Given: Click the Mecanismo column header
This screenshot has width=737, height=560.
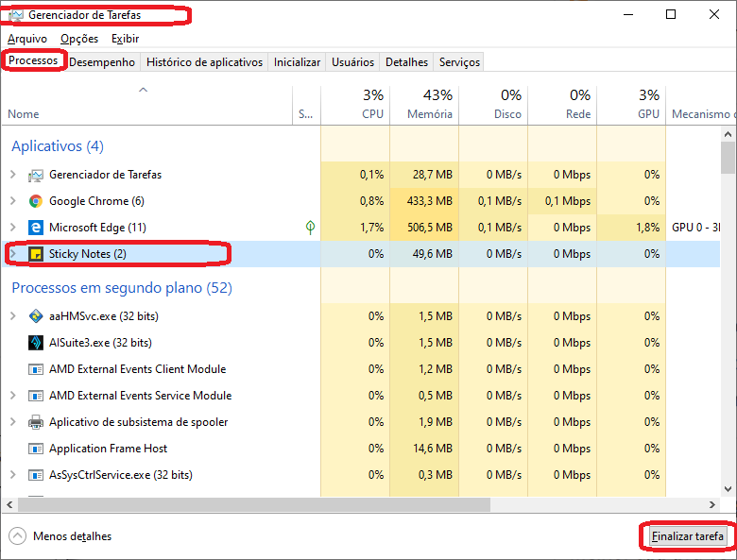Looking at the screenshot, I should [x=701, y=105].
